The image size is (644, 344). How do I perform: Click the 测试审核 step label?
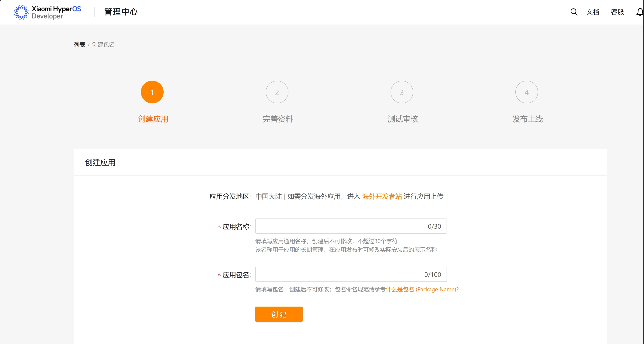pyautogui.click(x=402, y=119)
